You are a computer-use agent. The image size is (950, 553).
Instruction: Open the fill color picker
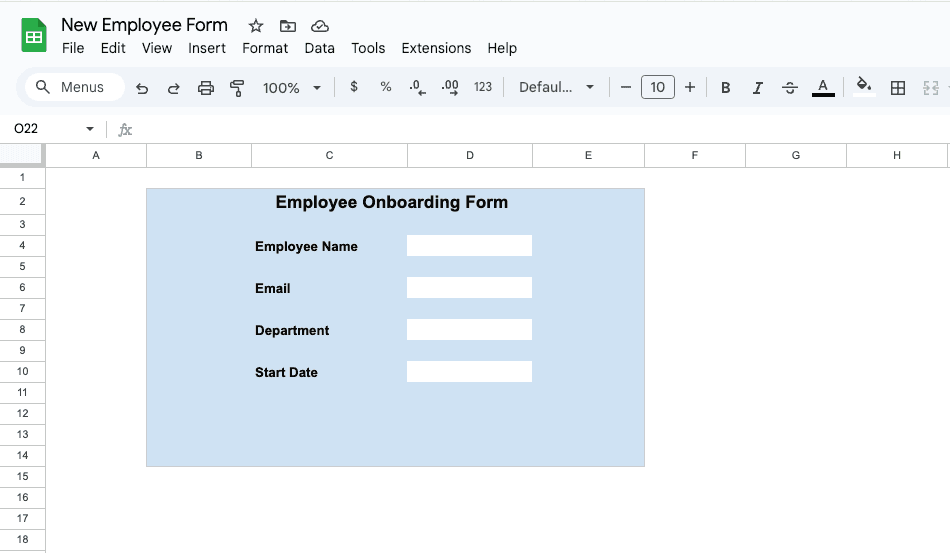point(864,87)
